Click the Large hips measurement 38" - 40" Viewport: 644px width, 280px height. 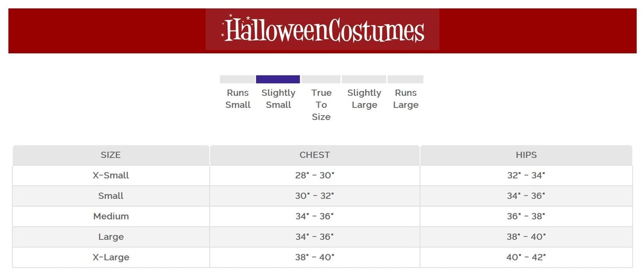[x=526, y=237]
